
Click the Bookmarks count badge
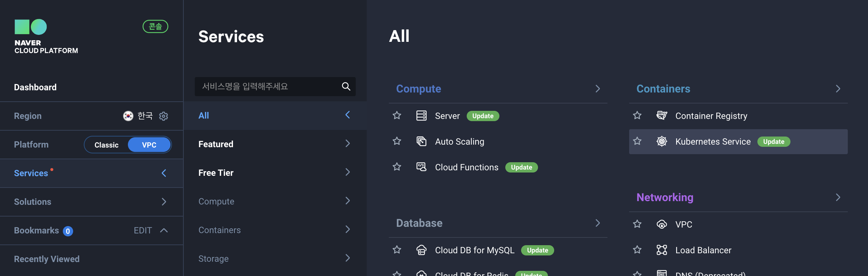click(x=68, y=231)
